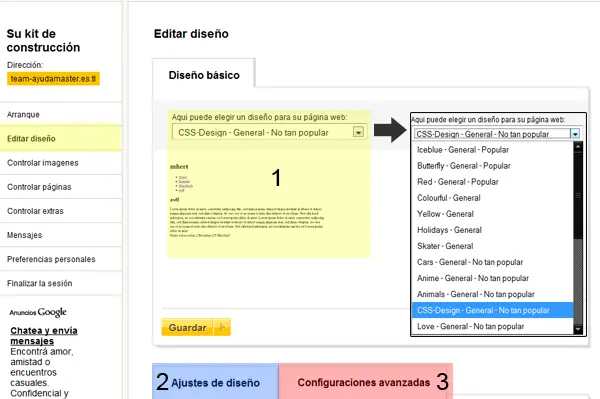Open Controlar extras menu item

click(x=61, y=211)
